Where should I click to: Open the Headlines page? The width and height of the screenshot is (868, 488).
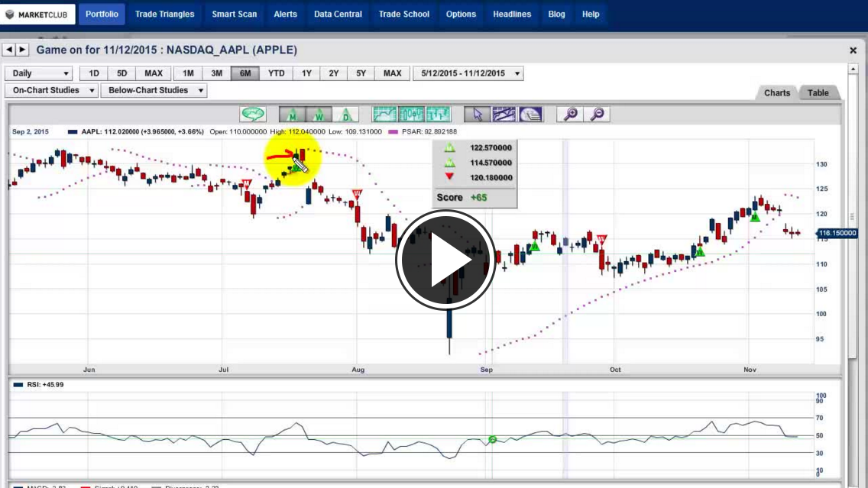point(511,15)
